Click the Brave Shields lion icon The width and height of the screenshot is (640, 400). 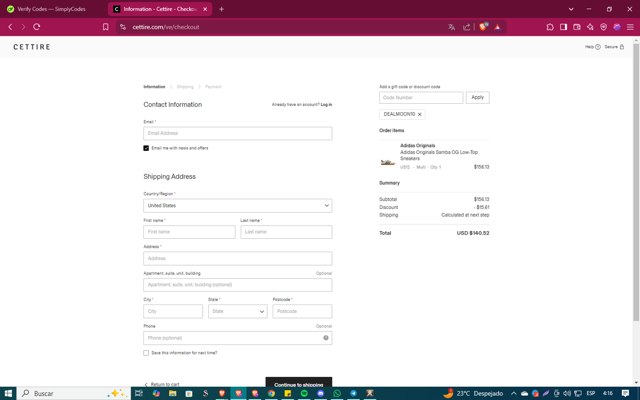[x=484, y=27]
